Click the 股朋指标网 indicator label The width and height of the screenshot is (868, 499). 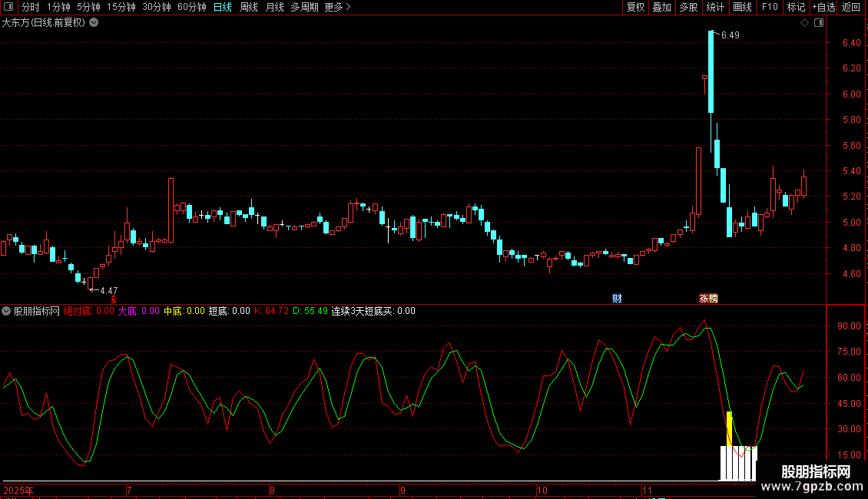tap(37, 311)
